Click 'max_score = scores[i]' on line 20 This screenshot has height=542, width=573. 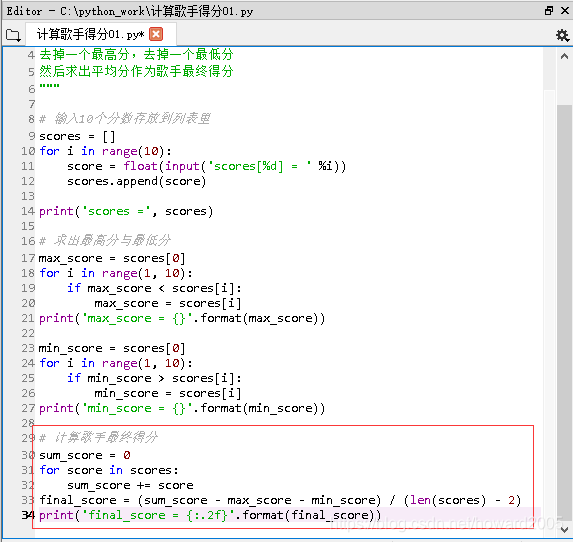pyautogui.click(x=168, y=303)
